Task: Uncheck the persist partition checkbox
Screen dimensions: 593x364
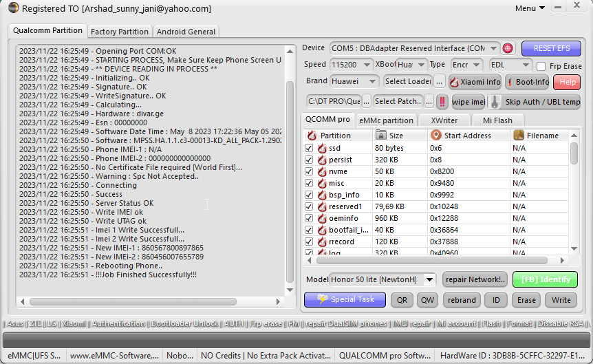Action: tap(309, 160)
